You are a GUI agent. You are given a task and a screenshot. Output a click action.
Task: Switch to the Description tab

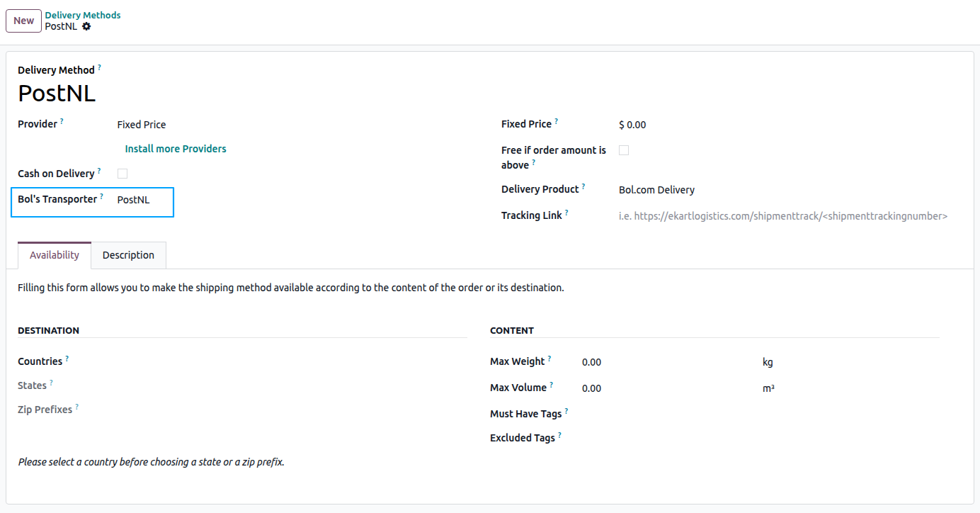click(x=128, y=255)
